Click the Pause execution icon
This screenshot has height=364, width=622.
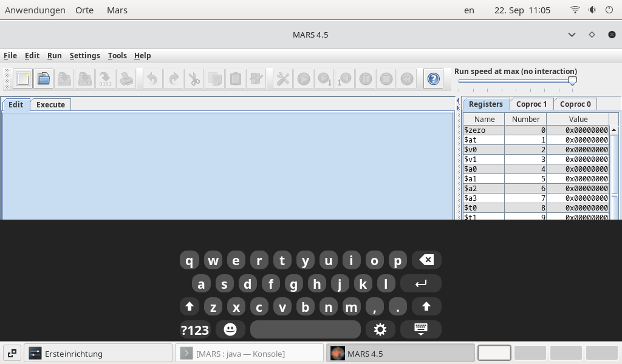tap(365, 78)
